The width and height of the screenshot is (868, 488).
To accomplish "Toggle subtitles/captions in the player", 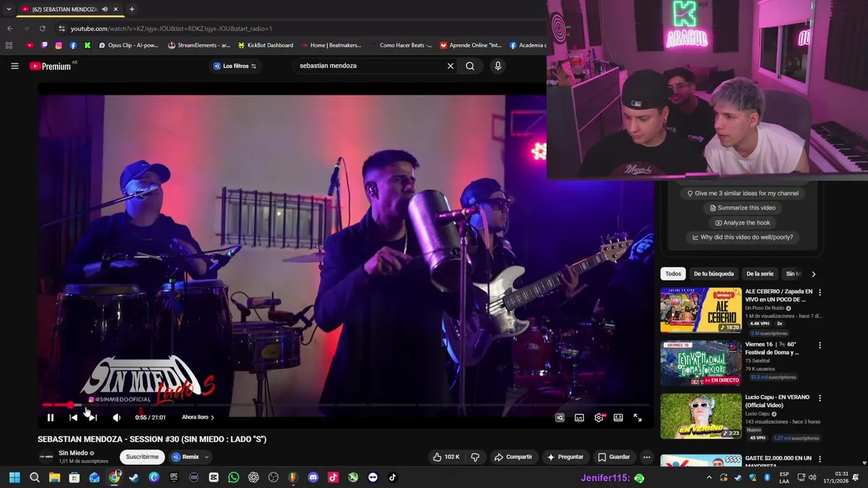I will [x=579, y=418].
